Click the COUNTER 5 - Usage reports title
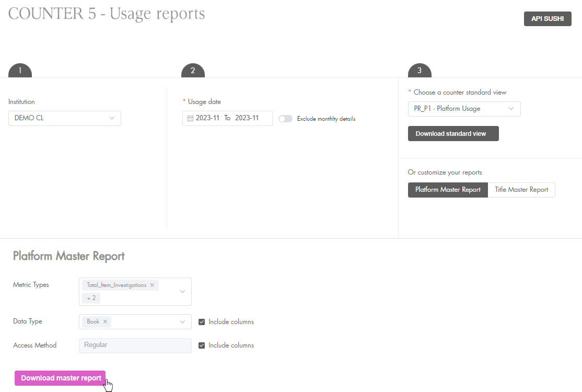 point(107,14)
